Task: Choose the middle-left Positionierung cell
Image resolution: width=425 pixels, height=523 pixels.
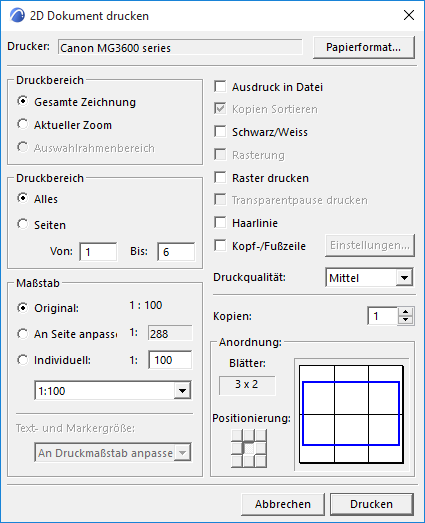Action: pos(237,448)
